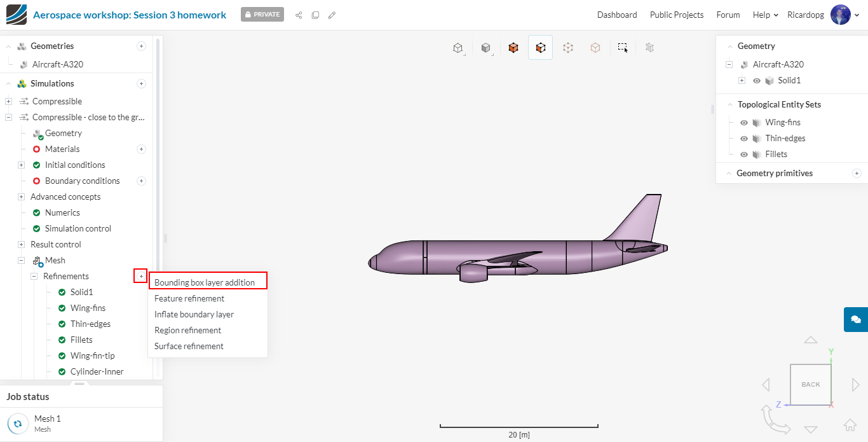Select Aircraft-A320 under Geometries
The height and width of the screenshot is (442, 868).
pos(58,64)
